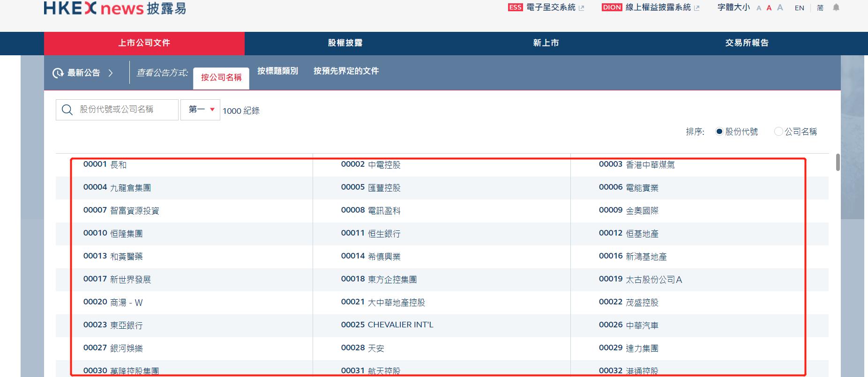This screenshot has width=868, height=377.
Task: Open the 上市公司文件 main tab
Action: pos(144,43)
